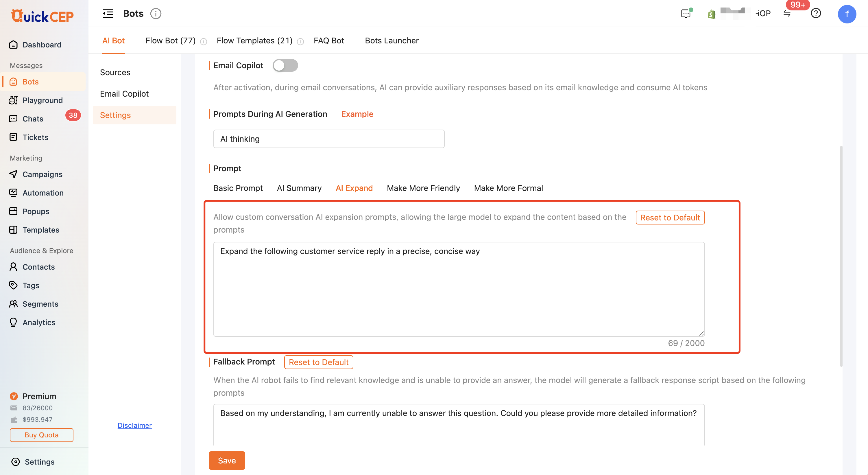Click the Segments people icon
868x475 pixels.
pyautogui.click(x=14, y=304)
